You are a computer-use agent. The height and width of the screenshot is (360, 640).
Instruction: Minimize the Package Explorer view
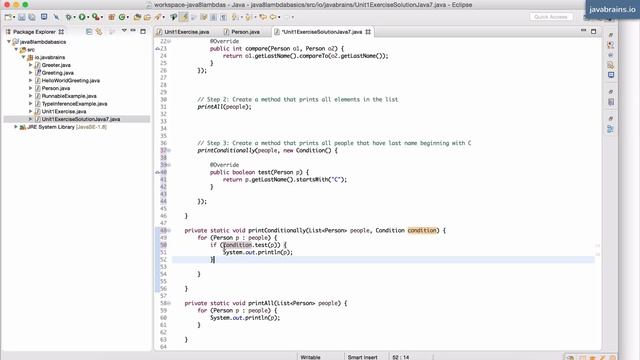tap(133, 31)
